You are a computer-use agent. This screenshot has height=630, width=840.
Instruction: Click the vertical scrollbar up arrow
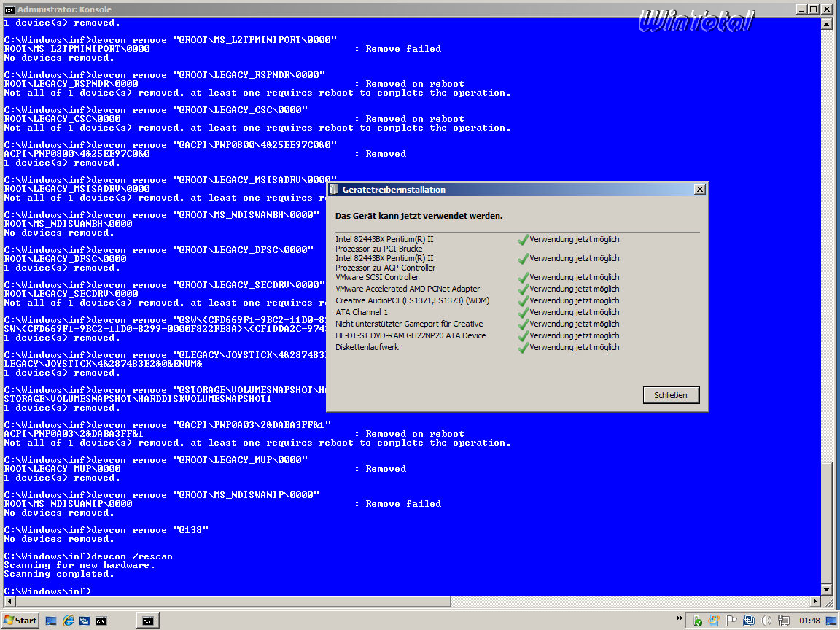[827, 24]
